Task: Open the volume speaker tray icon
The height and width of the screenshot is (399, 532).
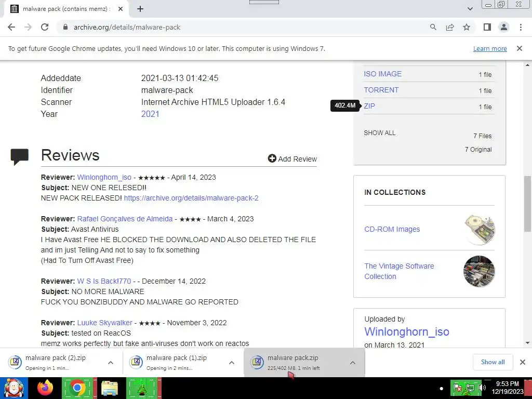Action: [482, 388]
